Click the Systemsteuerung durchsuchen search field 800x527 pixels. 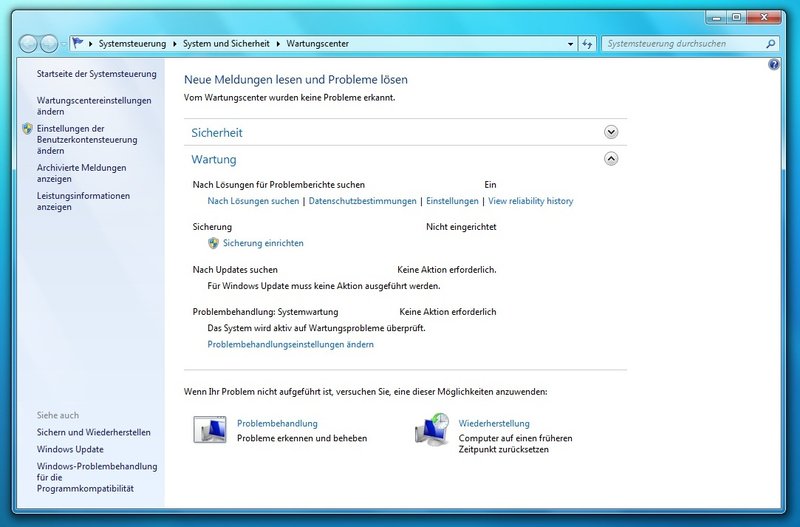point(682,44)
